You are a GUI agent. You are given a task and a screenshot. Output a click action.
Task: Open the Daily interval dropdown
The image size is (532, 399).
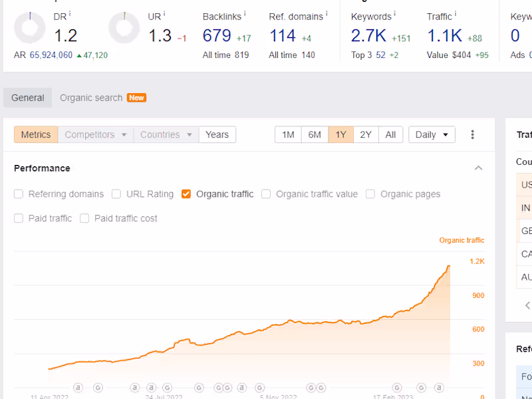[432, 134]
